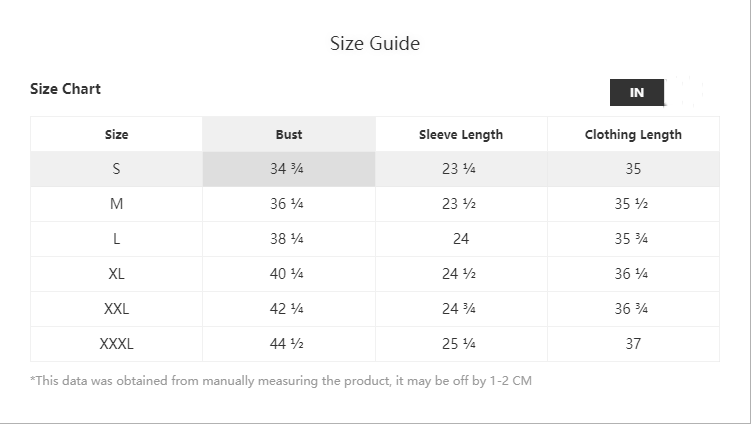Click the highlighted bust cell for size S
The width and height of the screenshot is (751, 424).
(x=287, y=169)
